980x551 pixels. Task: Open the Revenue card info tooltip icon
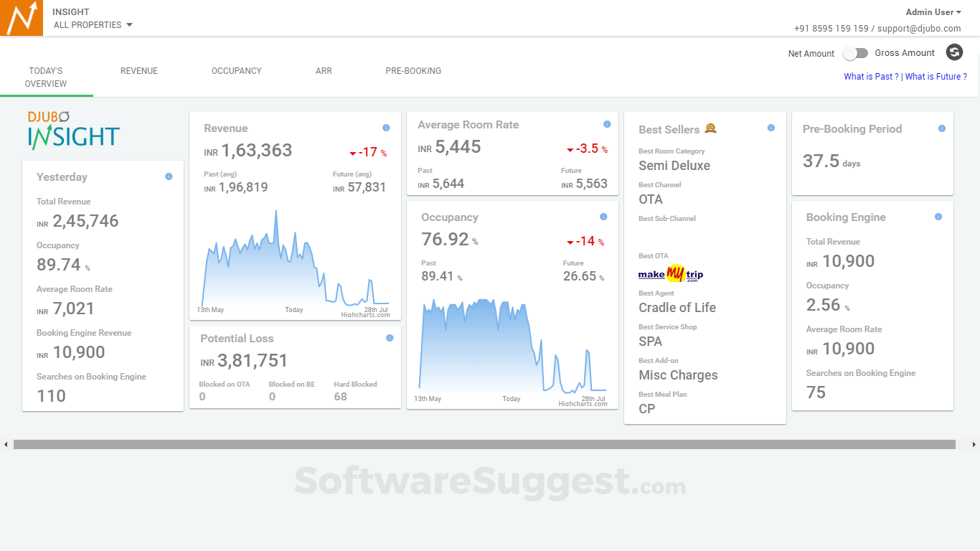click(386, 127)
